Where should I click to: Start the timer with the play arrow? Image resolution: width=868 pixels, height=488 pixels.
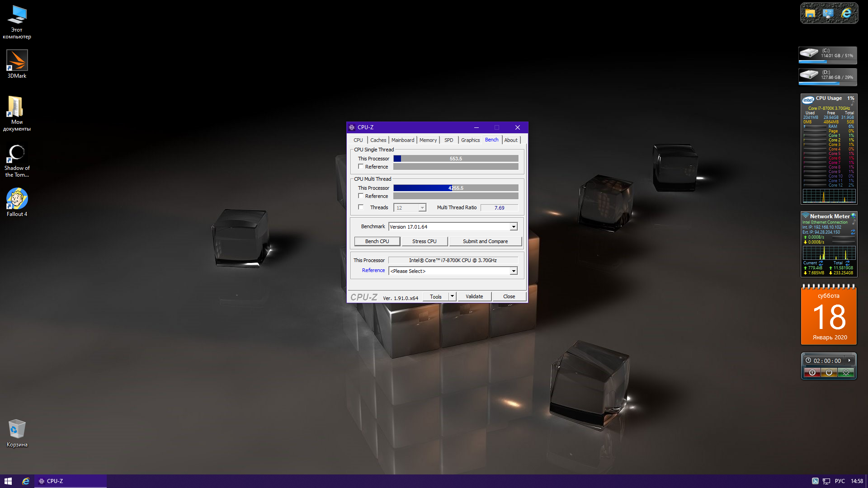(849, 360)
